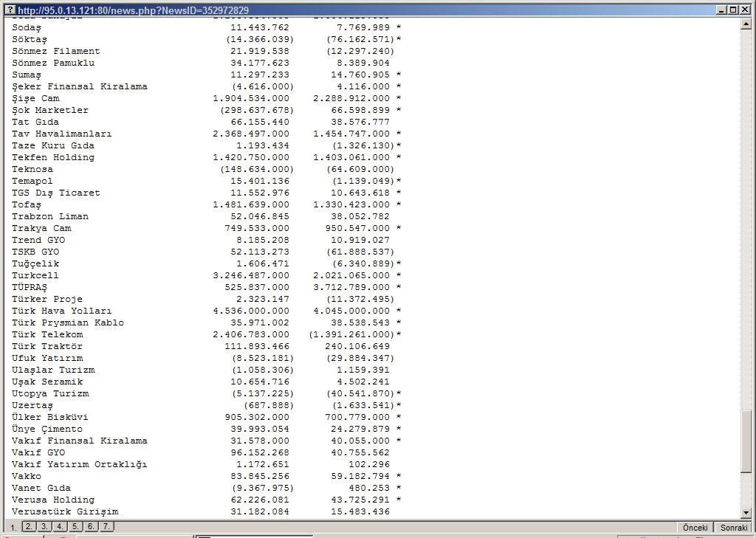The image size is (756, 538).
Task: Click Verusatürk Girişim row name
Action: pos(65,511)
